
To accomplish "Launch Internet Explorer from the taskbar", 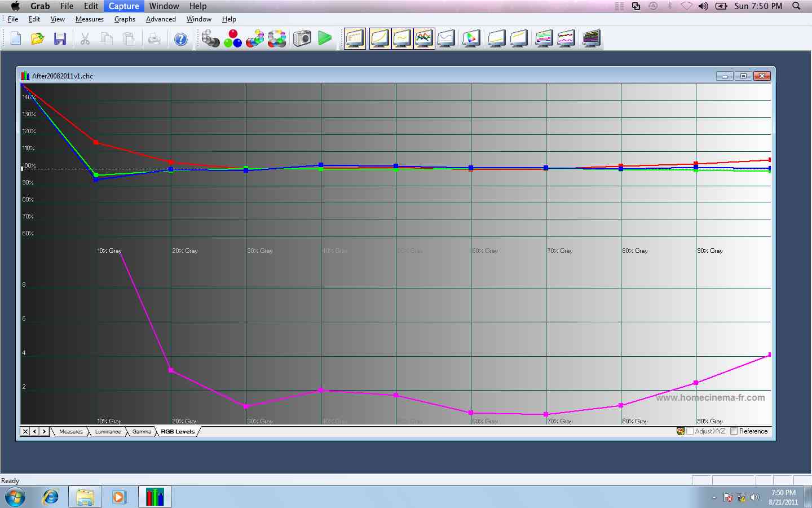I will 51,497.
